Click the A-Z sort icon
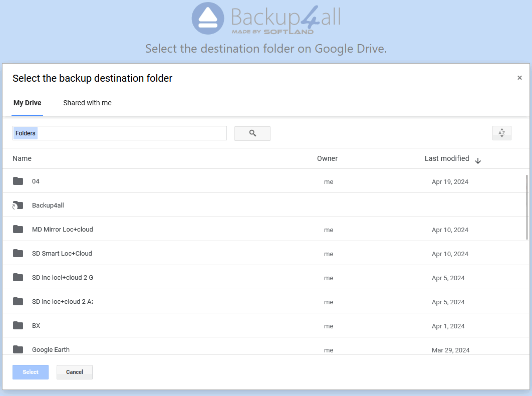This screenshot has height=396, width=532. pyautogui.click(x=501, y=133)
